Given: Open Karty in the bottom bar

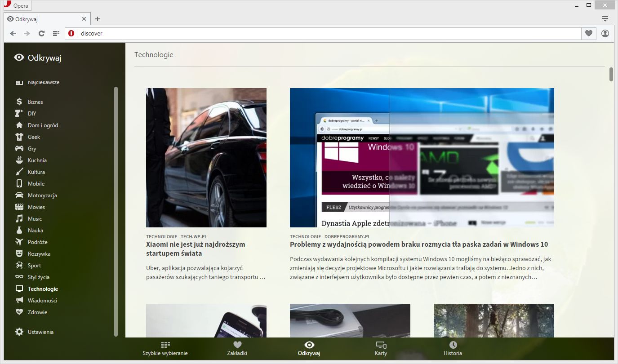Looking at the screenshot, I should pyautogui.click(x=381, y=349).
